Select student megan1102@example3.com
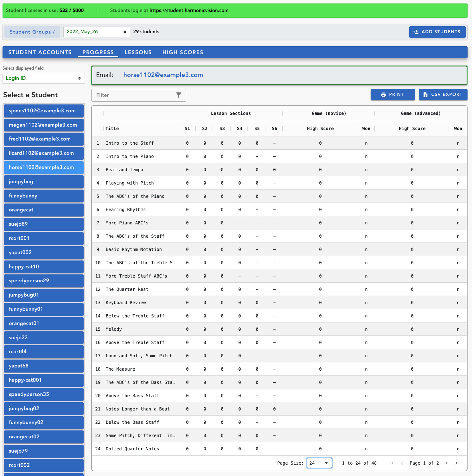Image resolution: width=472 pixels, height=476 pixels. click(x=44, y=125)
